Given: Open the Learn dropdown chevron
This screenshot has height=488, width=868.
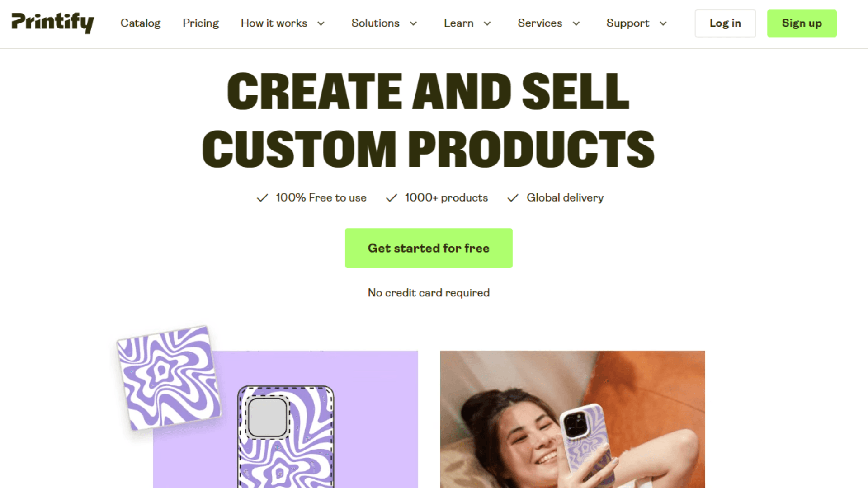Looking at the screenshot, I should [x=487, y=23].
